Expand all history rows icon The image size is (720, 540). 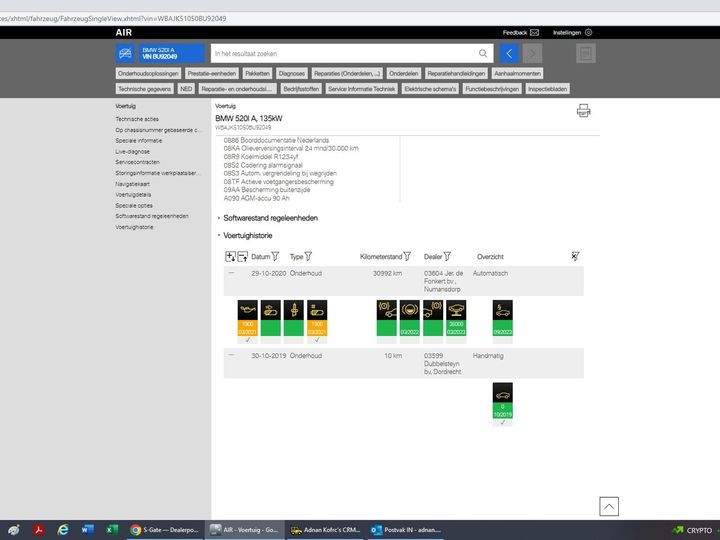[x=230, y=256]
